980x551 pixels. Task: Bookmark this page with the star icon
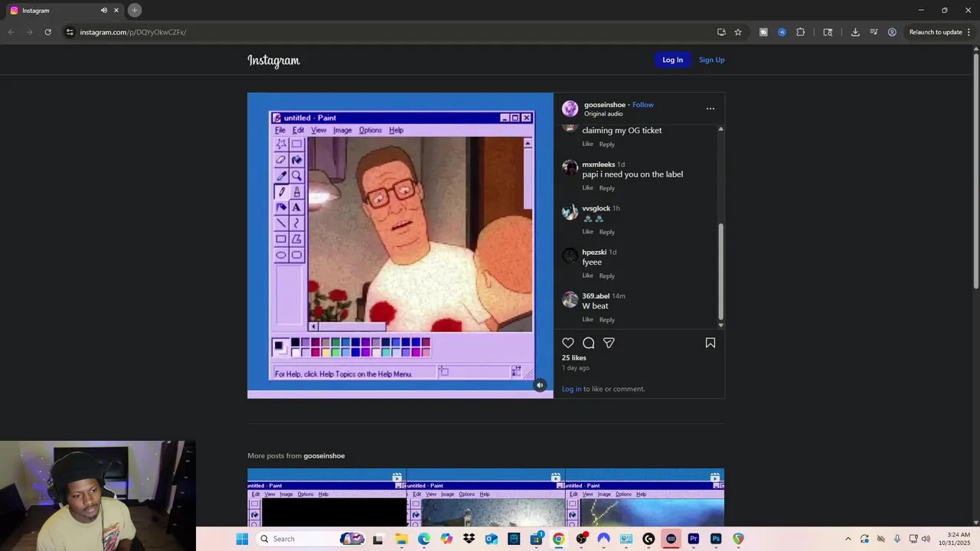738,32
